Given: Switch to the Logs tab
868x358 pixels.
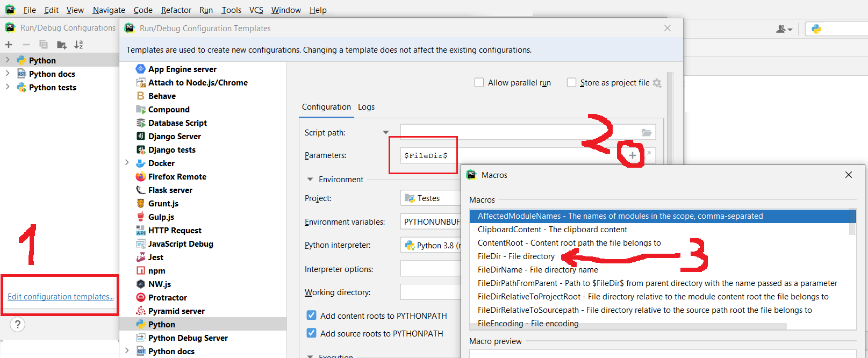Looking at the screenshot, I should [x=367, y=107].
